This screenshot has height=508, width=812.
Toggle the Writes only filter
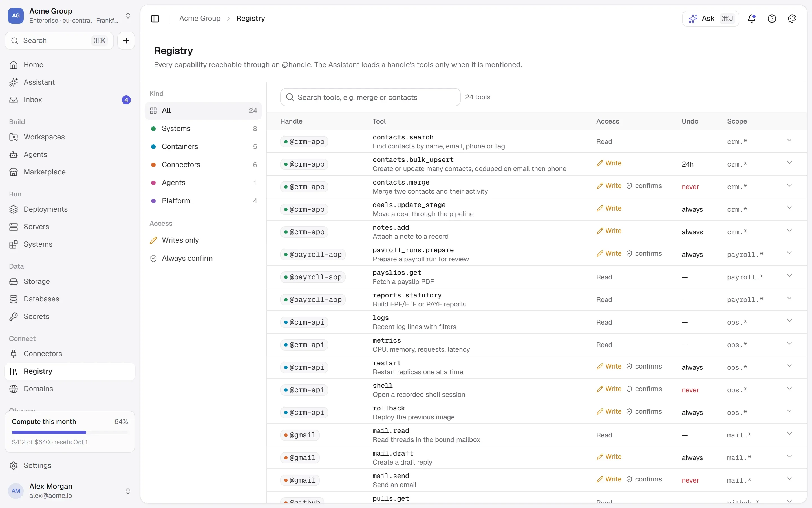click(203, 240)
